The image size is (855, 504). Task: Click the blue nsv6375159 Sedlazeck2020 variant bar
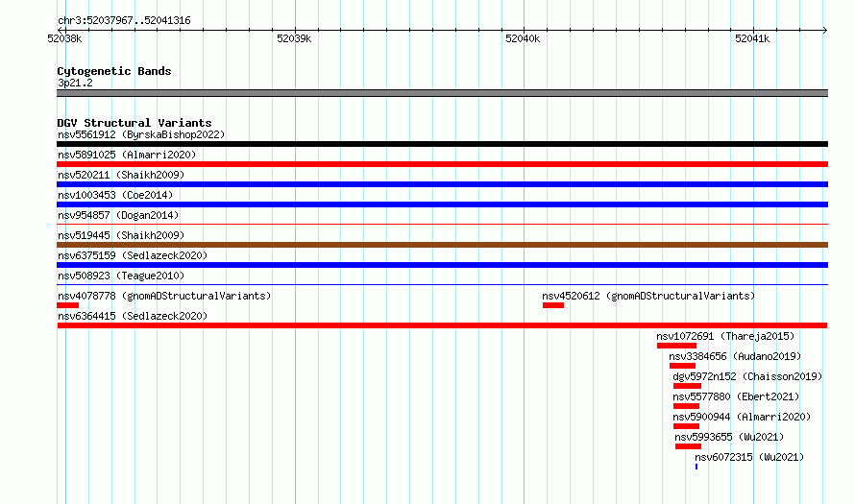tap(442, 265)
